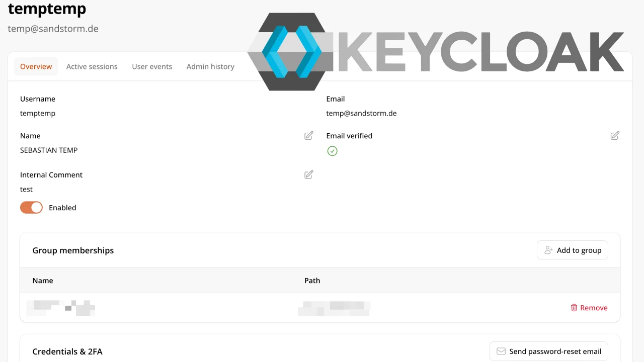
Task: Click the temptemp page title
Action: click(47, 9)
